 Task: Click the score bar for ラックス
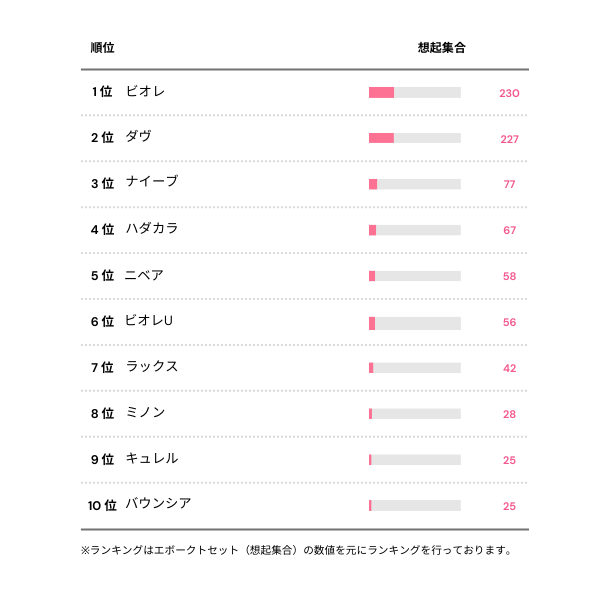point(415,368)
